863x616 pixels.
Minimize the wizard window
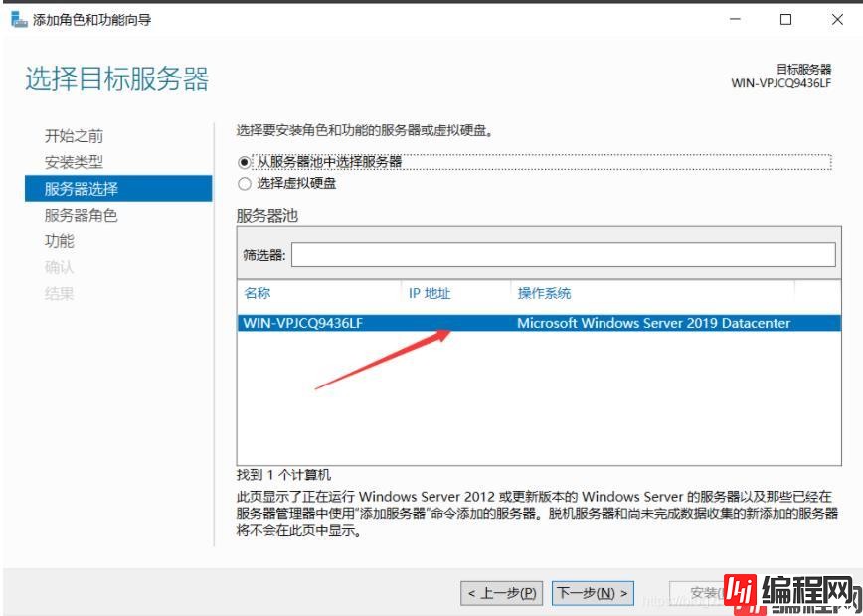[x=735, y=20]
